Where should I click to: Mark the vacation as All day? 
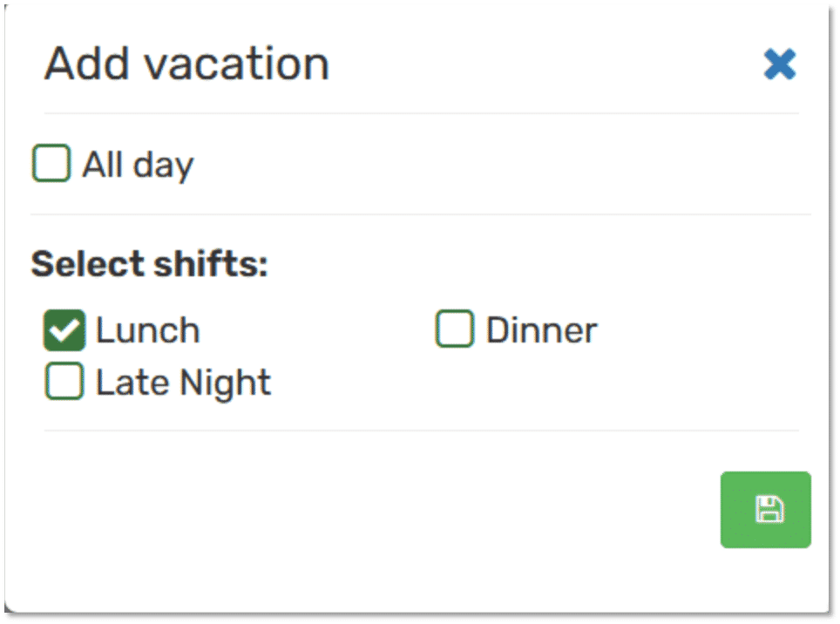click(51, 163)
